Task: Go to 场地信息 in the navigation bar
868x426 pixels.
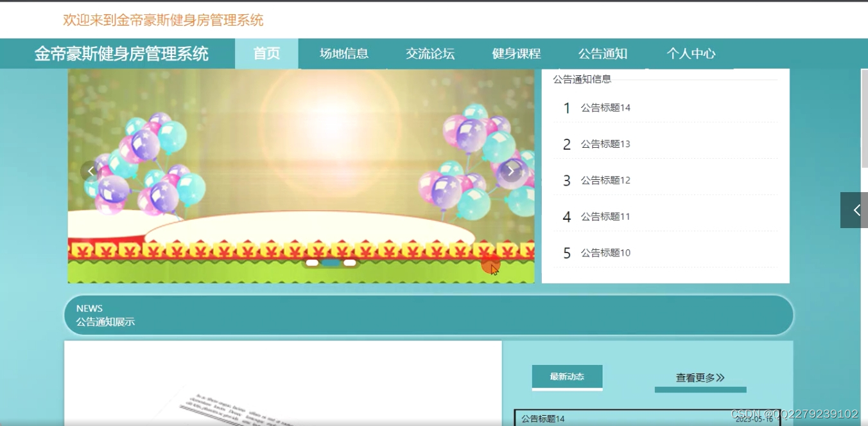Action: tap(344, 53)
